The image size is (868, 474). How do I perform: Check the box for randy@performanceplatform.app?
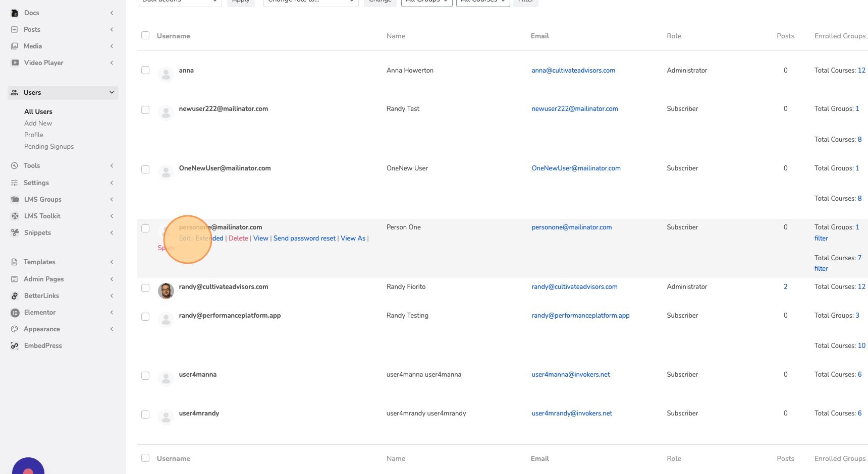click(x=145, y=317)
